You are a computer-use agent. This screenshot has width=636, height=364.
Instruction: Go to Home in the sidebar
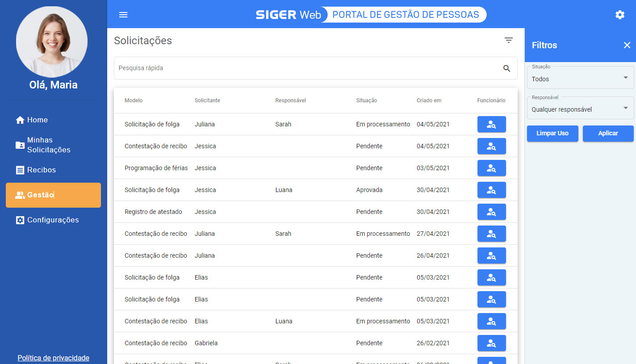[x=53, y=120]
